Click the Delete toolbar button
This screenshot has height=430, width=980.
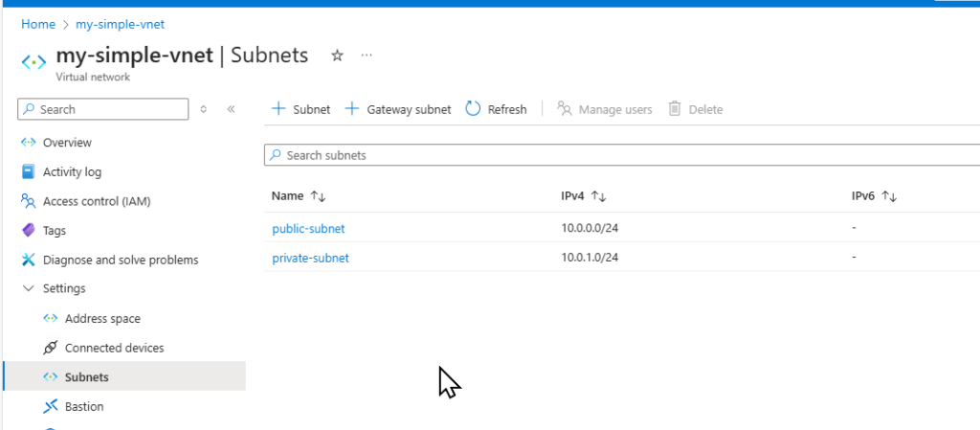tap(696, 109)
